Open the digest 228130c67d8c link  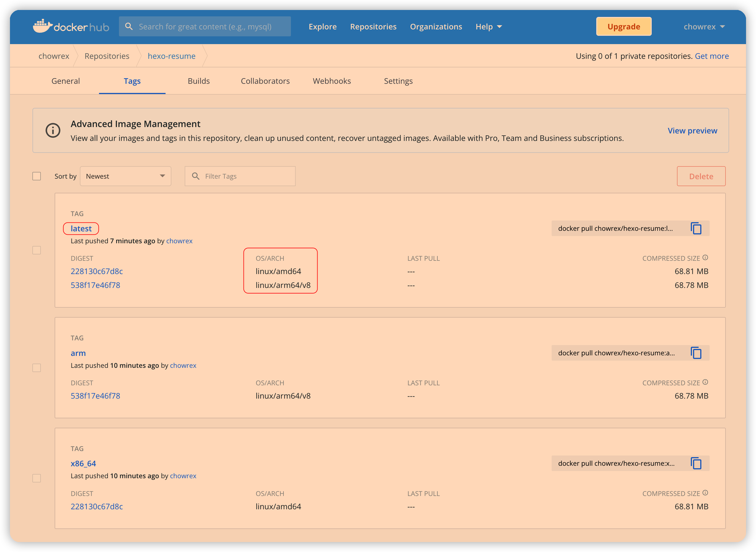[x=97, y=271]
